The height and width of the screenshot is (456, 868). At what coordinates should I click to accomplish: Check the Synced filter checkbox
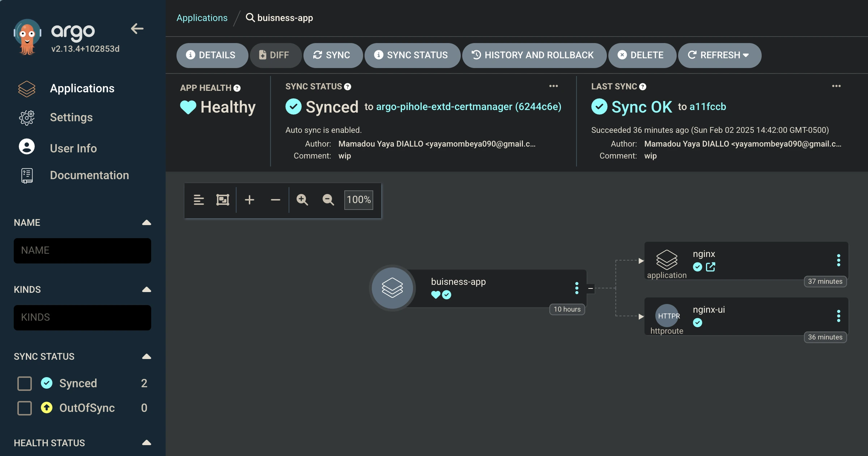pyautogui.click(x=25, y=383)
